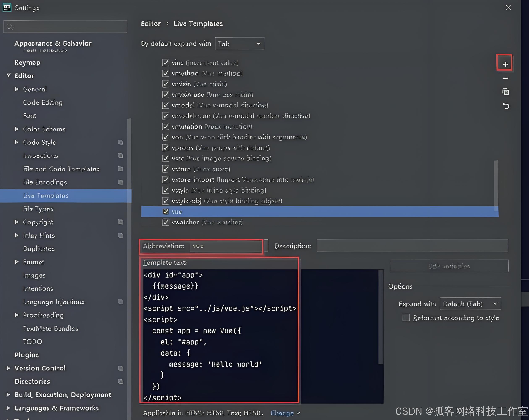Toggle checkbox for vwatcher template

click(166, 222)
